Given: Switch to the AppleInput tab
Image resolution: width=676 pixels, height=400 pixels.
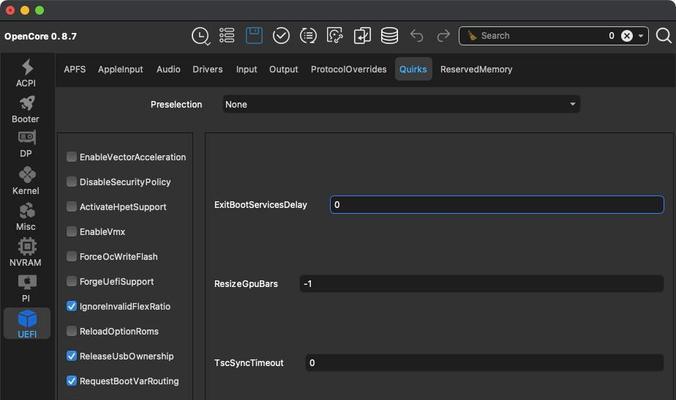Looking at the screenshot, I should [x=120, y=69].
